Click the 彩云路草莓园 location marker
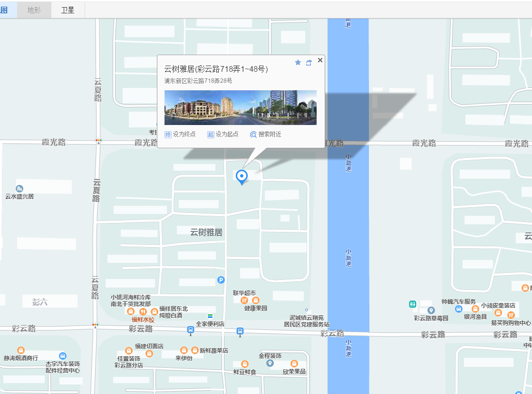This screenshot has height=394, width=532. click(431, 310)
